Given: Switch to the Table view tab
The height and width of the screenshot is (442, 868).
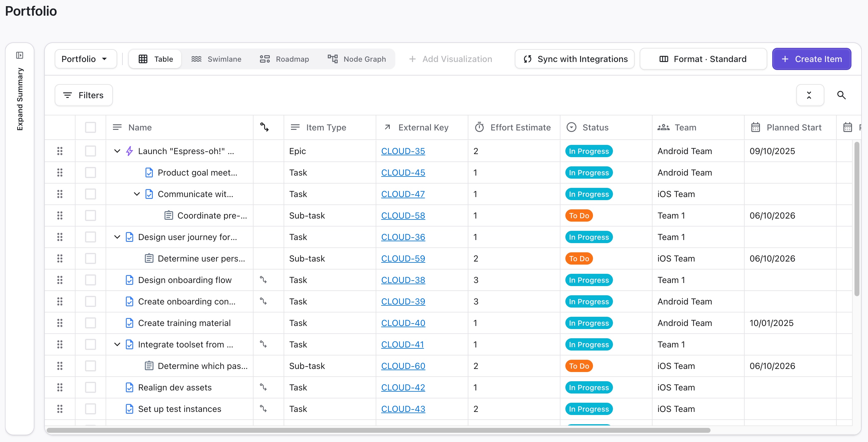Looking at the screenshot, I should tap(155, 59).
